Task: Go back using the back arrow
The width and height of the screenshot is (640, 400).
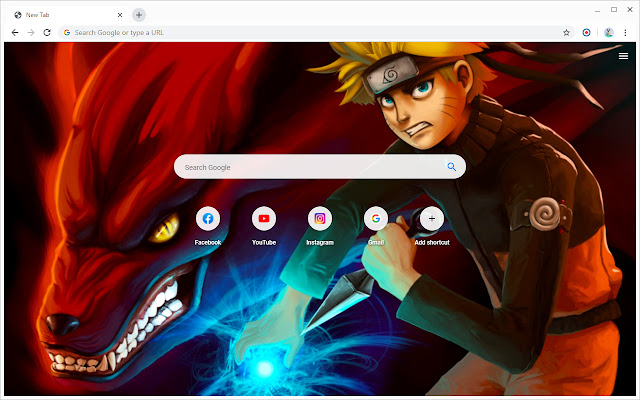Action: click(x=15, y=33)
